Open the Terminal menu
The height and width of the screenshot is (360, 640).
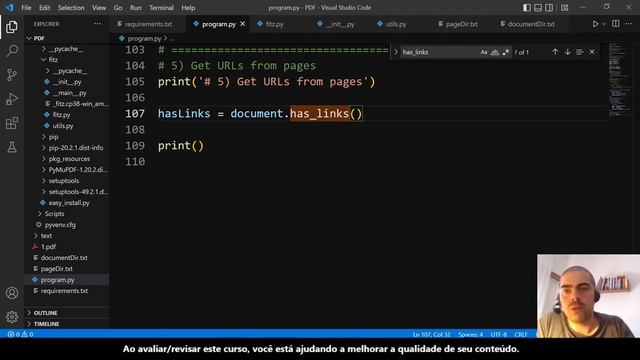(161, 8)
